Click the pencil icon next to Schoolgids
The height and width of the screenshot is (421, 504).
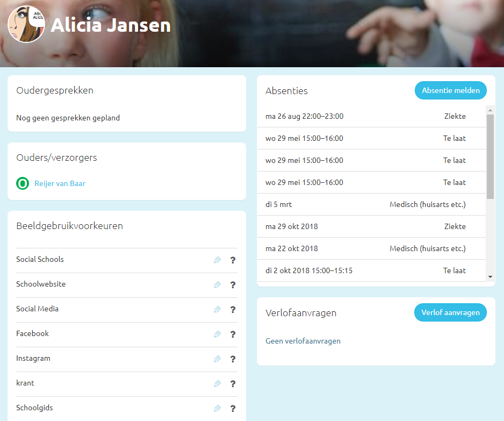(x=217, y=409)
